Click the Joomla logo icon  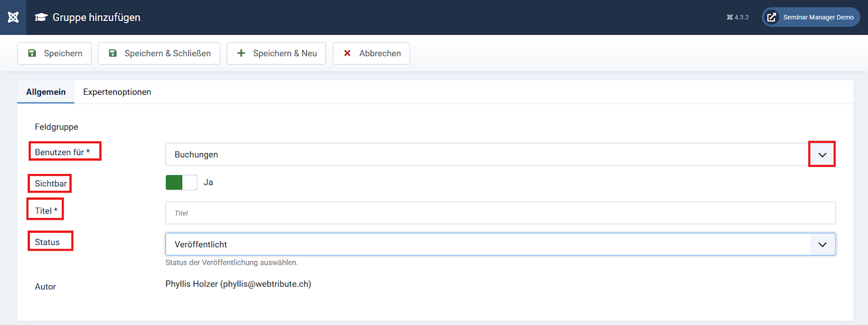click(13, 17)
